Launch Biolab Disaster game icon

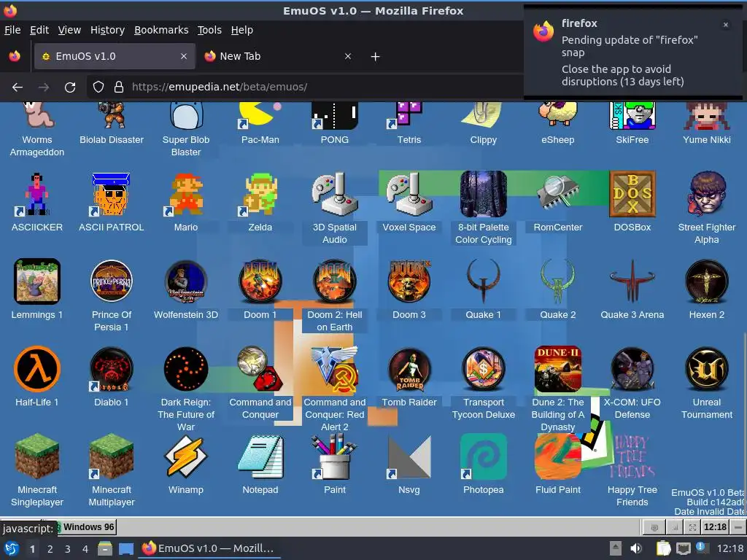112,115
